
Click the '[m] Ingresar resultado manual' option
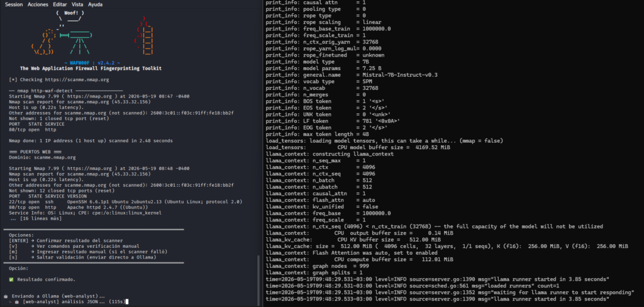pyautogui.click(x=88, y=252)
